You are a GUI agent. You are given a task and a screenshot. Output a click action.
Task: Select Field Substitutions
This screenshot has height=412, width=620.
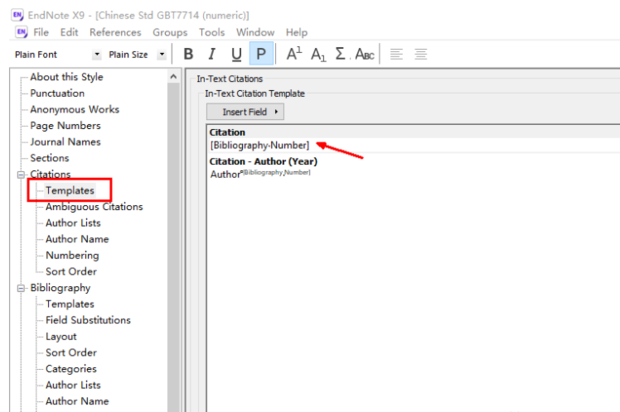click(x=88, y=320)
